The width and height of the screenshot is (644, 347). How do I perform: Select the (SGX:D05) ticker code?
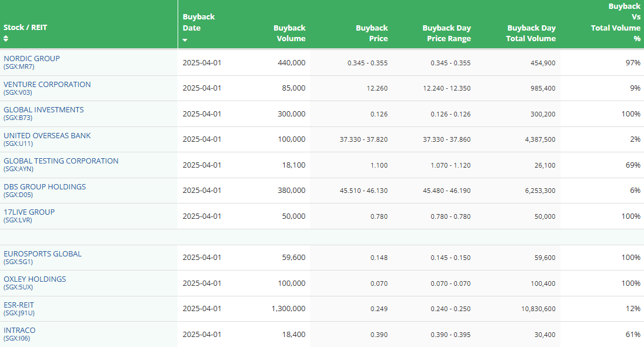(x=18, y=195)
